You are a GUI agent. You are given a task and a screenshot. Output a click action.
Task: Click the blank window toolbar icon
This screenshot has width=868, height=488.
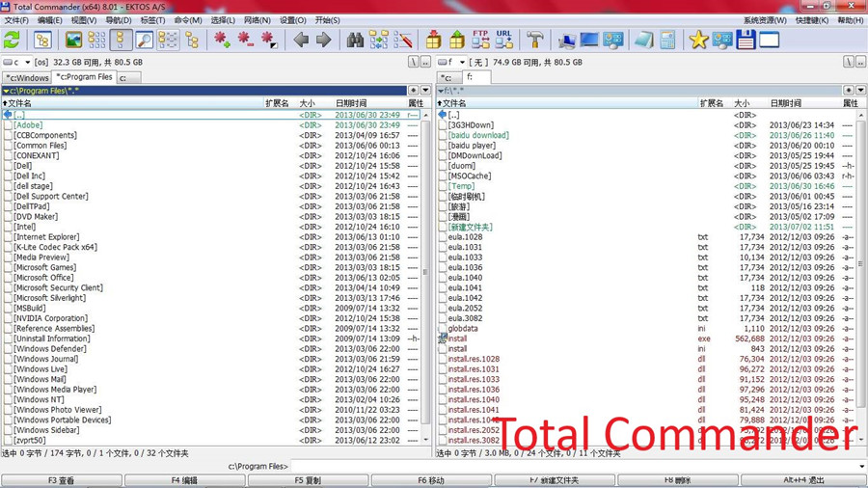(x=769, y=40)
